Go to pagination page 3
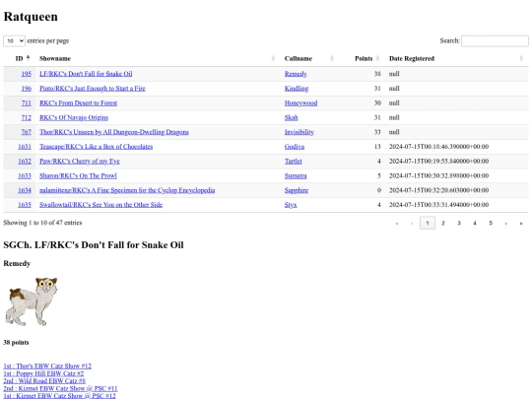 (459, 223)
